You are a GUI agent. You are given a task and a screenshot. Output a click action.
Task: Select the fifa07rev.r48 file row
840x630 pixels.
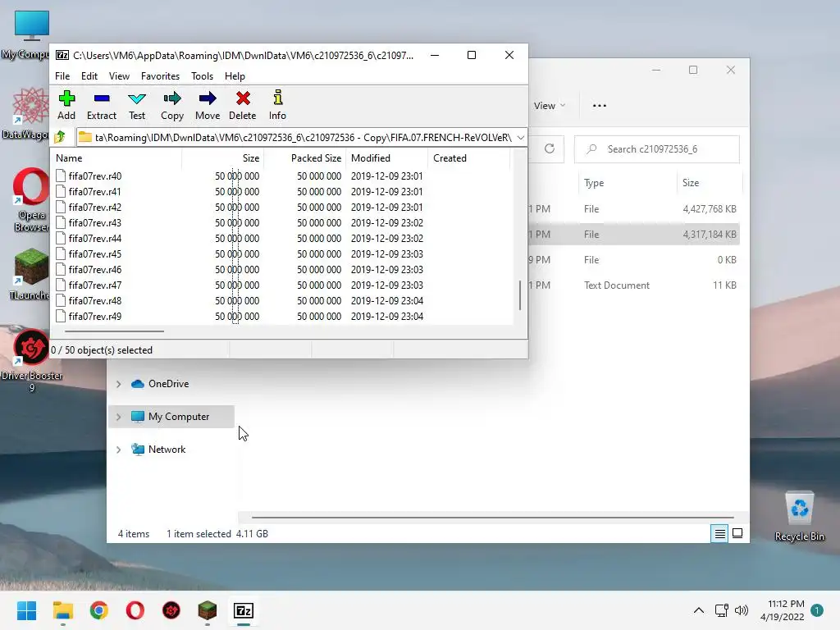[x=281, y=300]
